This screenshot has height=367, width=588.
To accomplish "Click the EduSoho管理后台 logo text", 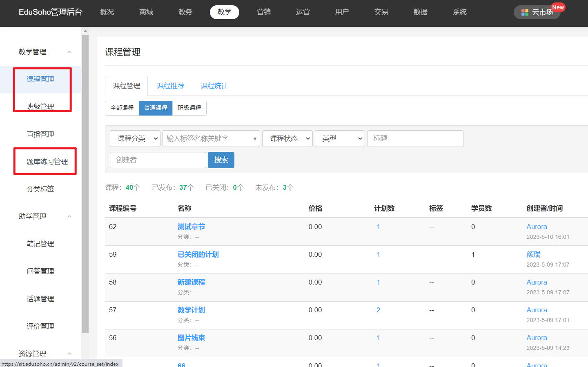I will tap(51, 12).
